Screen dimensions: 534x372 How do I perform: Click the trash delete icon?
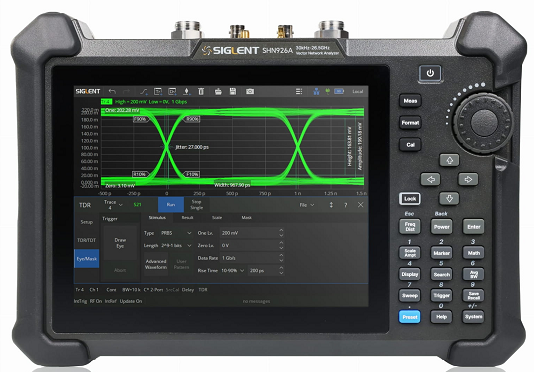(x=201, y=91)
